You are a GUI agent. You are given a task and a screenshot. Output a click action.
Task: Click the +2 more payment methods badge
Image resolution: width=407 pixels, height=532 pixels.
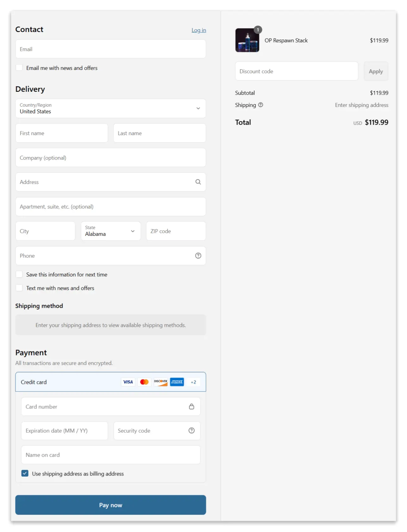click(x=193, y=382)
